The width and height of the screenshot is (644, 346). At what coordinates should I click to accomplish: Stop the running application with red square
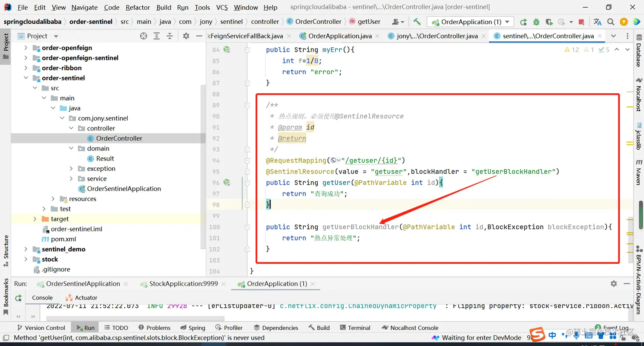tap(581, 22)
